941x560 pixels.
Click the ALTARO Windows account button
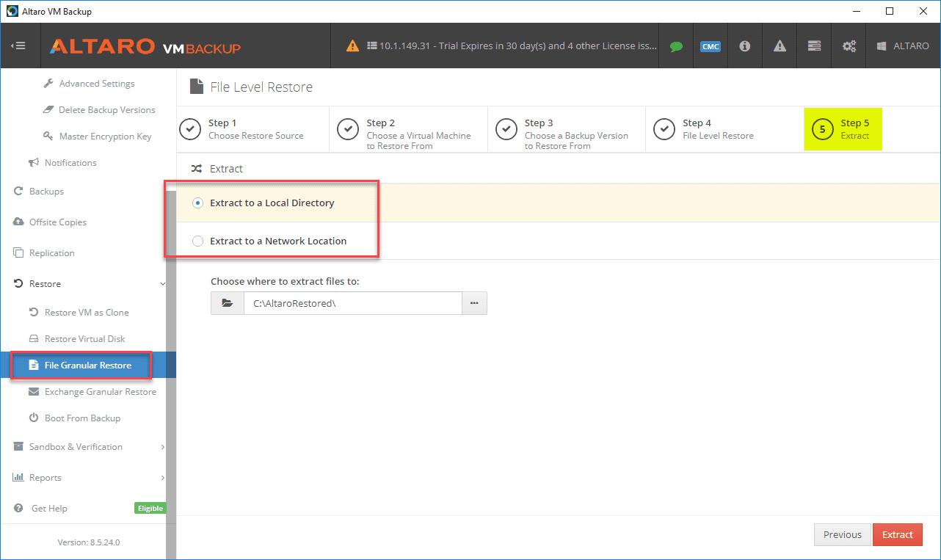click(x=902, y=46)
